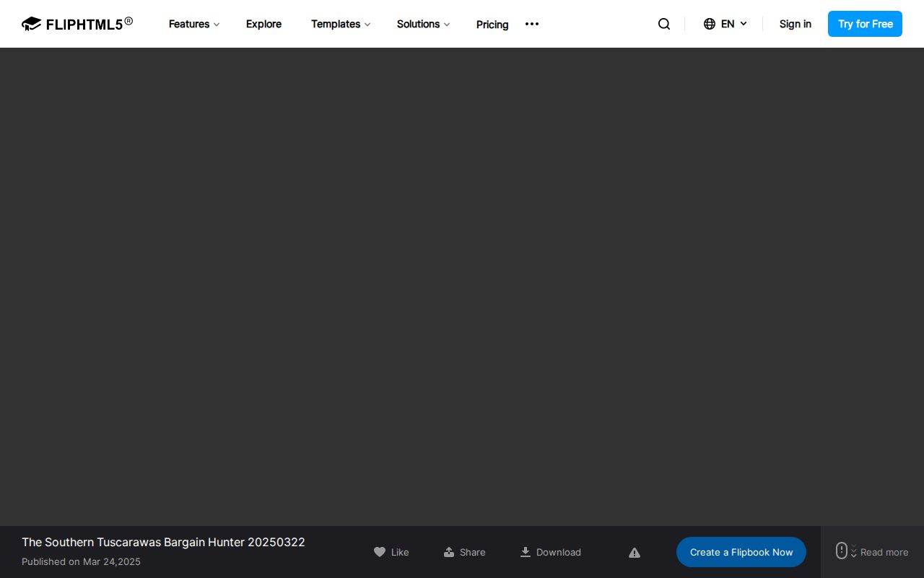This screenshot has width=924, height=578.
Task: Expand the Features dropdown
Action: pyautogui.click(x=194, y=24)
